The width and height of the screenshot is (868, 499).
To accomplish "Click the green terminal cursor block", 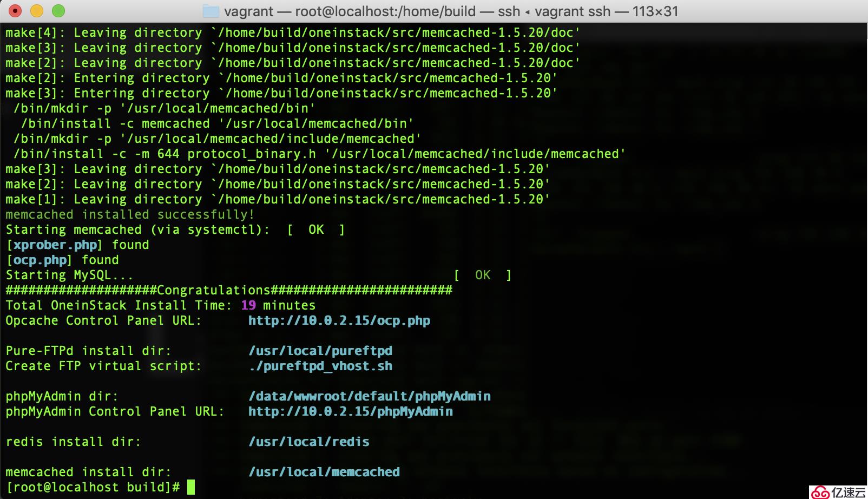I will pos(191,487).
